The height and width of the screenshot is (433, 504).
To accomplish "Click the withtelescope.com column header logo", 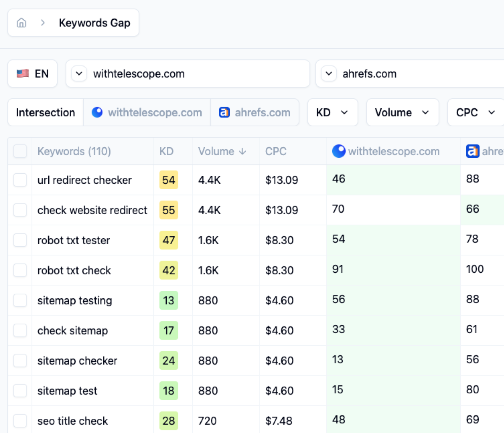I will coord(339,151).
